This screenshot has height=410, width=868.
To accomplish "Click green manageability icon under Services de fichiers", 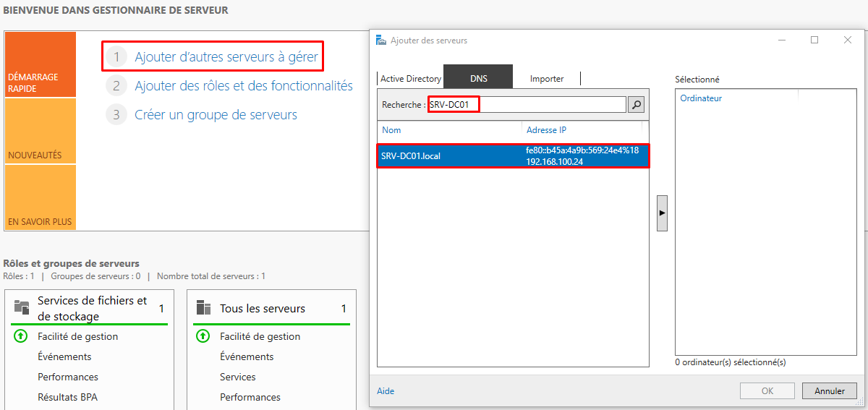I will pyautogui.click(x=21, y=336).
